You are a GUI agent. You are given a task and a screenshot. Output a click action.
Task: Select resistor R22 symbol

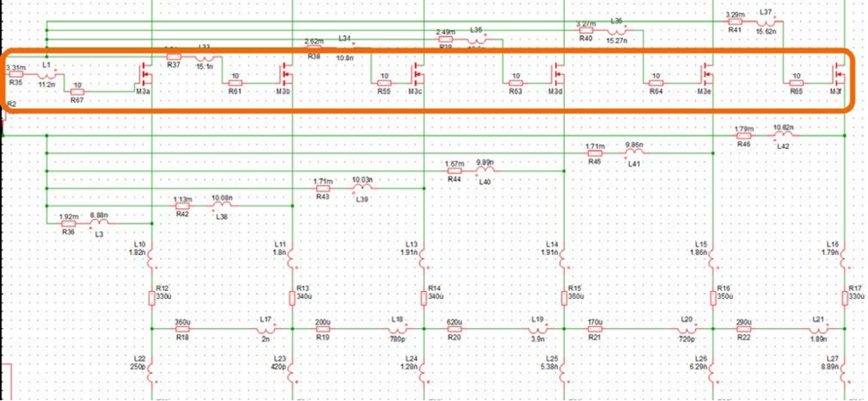744,329
